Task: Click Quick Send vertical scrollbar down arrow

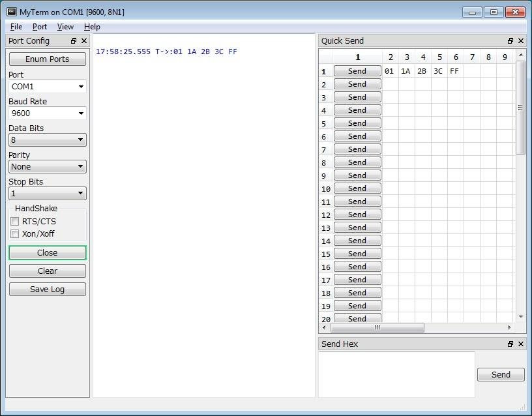Action: [x=521, y=317]
